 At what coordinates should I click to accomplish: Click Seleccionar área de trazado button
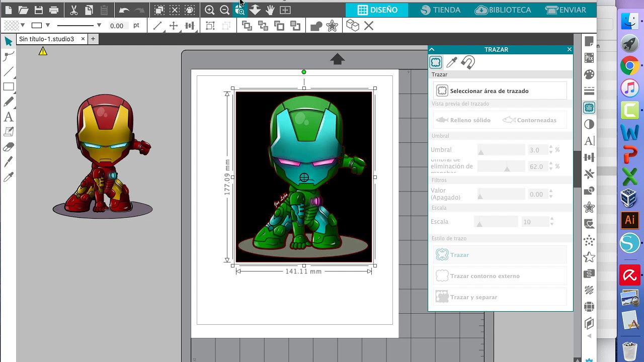click(x=500, y=91)
